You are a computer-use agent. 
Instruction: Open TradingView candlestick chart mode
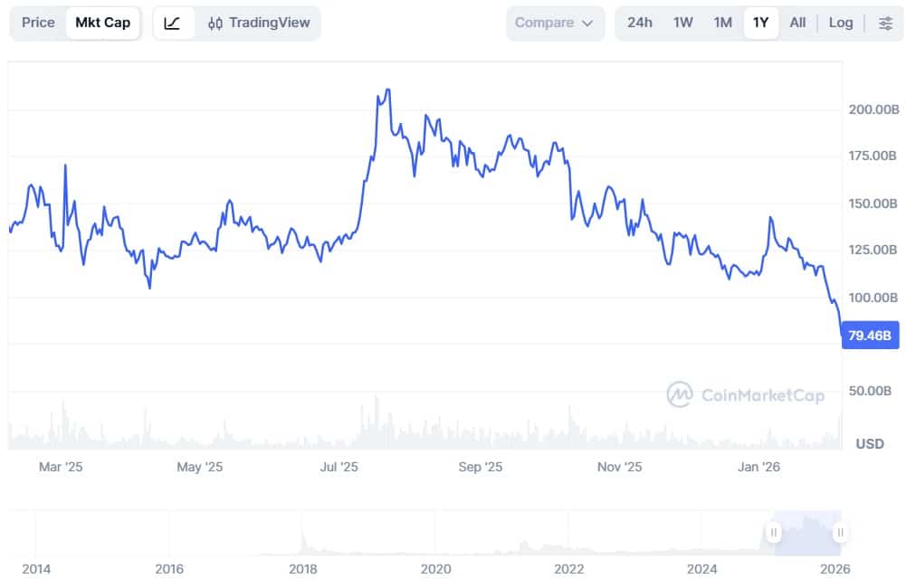click(258, 23)
